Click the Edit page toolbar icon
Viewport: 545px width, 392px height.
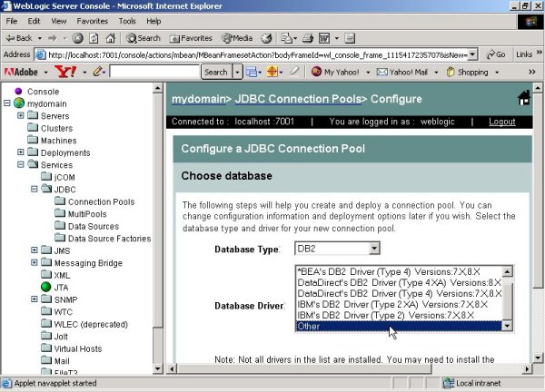pyautogui.click(x=324, y=38)
